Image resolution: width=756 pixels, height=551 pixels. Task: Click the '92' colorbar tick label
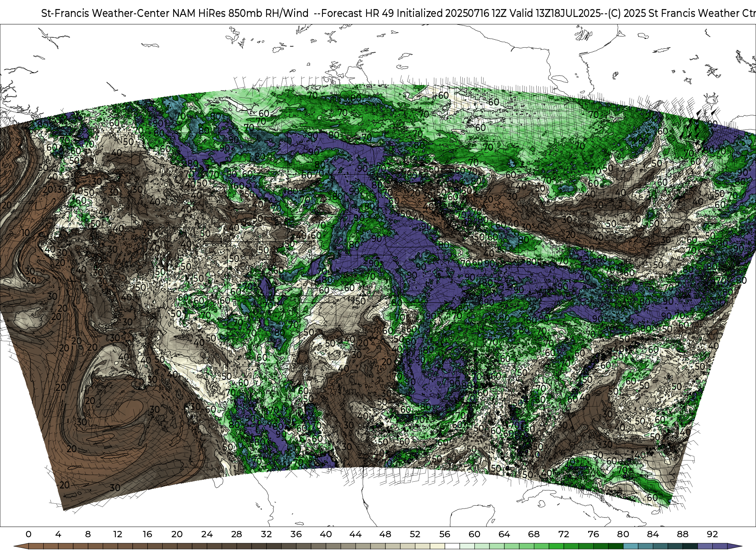712,534
